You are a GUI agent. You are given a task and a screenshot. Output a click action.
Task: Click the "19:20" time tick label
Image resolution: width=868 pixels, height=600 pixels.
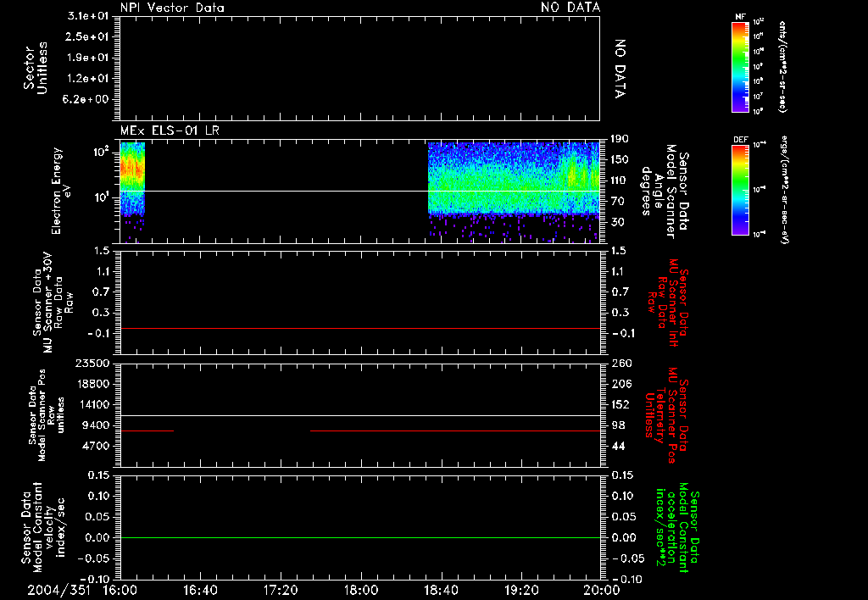click(x=522, y=590)
